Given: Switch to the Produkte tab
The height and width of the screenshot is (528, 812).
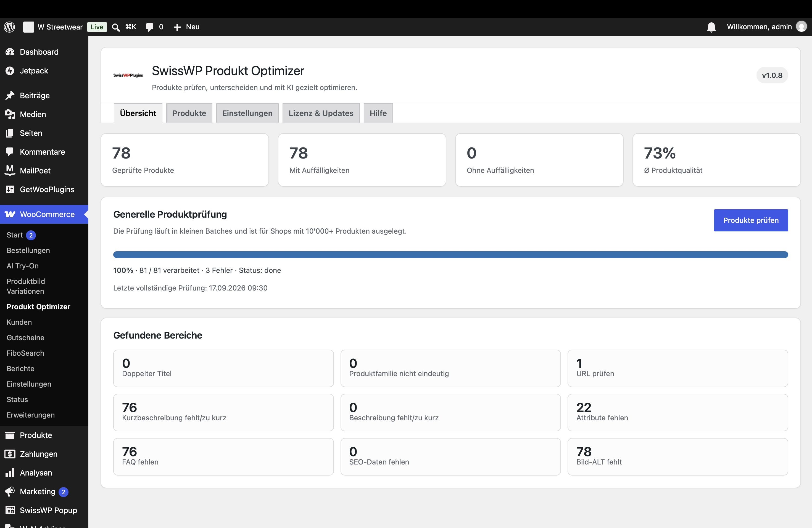Looking at the screenshot, I should tap(189, 113).
